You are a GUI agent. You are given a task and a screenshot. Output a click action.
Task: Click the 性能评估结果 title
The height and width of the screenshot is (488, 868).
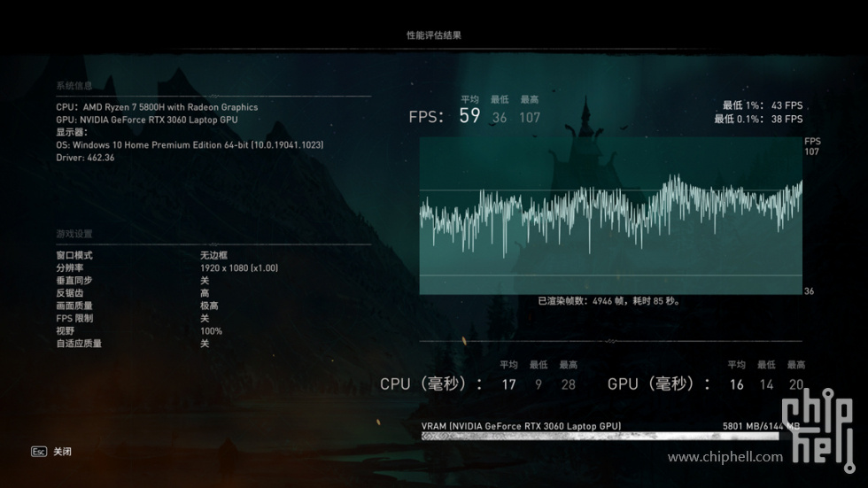pos(434,35)
